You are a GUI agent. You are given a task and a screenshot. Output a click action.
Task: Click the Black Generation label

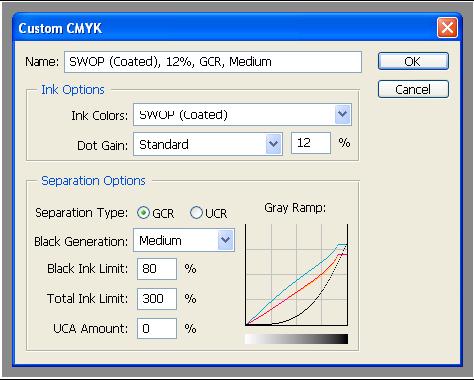click(81, 241)
